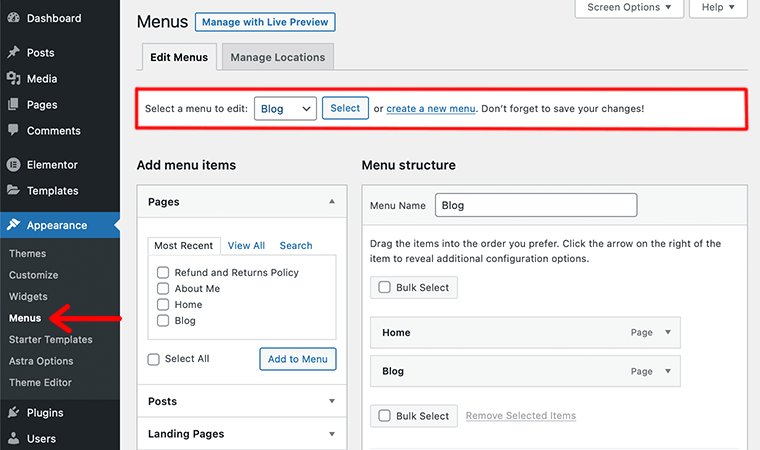Check the Blog page checkbox in Pages list
This screenshot has width=760, height=450.
tap(163, 321)
